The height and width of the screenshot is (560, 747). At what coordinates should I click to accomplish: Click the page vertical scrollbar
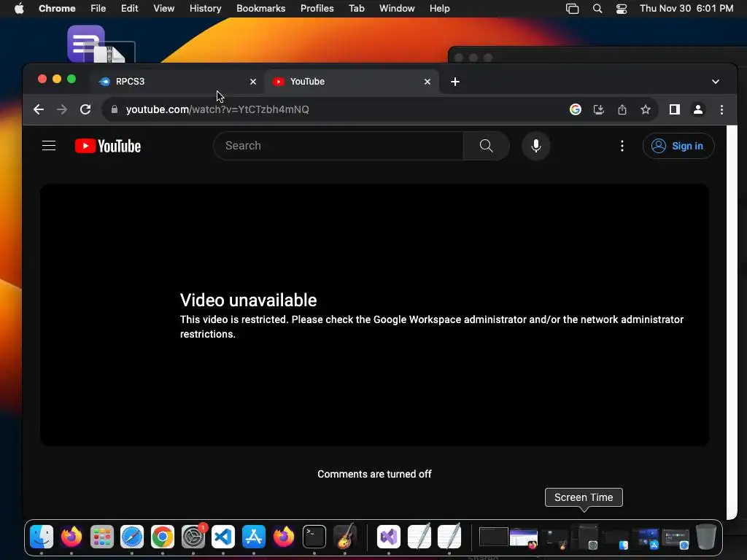732,322
